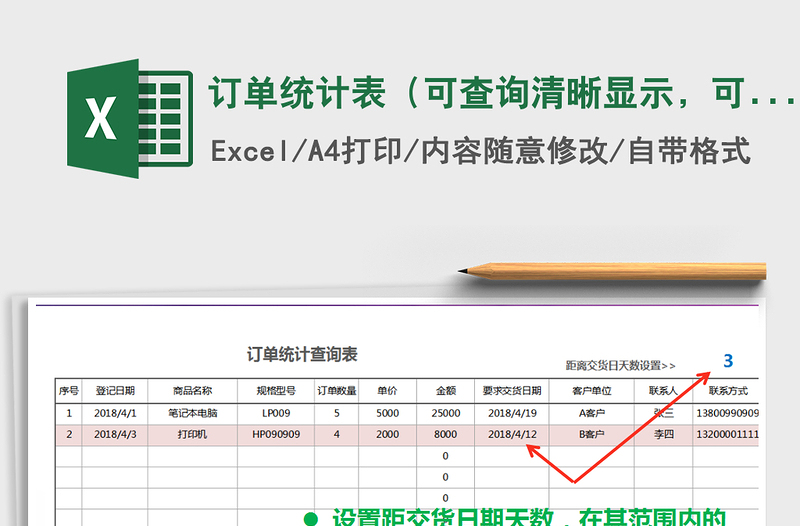Select the amount cell showing 25000
This screenshot has width=800, height=526.
coord(445,413)
